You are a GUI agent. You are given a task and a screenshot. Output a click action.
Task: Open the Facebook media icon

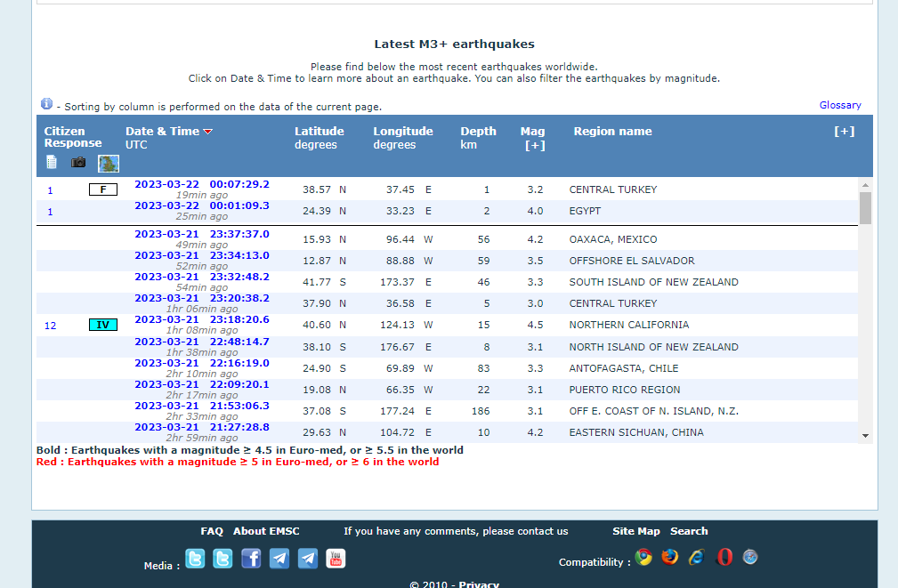click(x=251, y=559)
